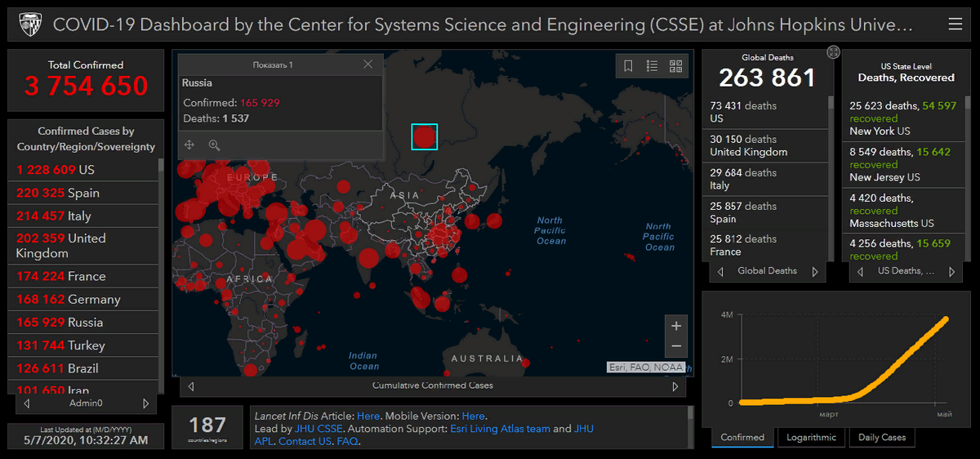Click 25 812 deaths France entry

pos(765,245)
